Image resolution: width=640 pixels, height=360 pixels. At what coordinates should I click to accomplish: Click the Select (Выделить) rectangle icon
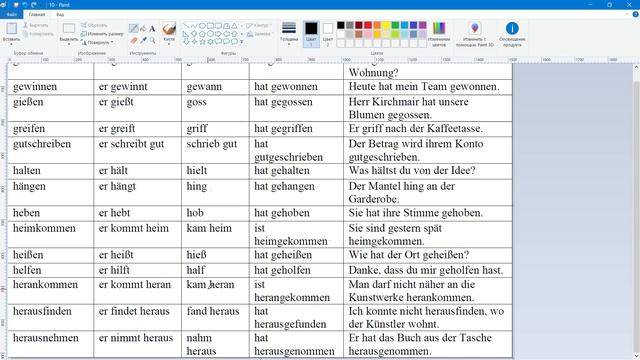click(x=69, y=28)
